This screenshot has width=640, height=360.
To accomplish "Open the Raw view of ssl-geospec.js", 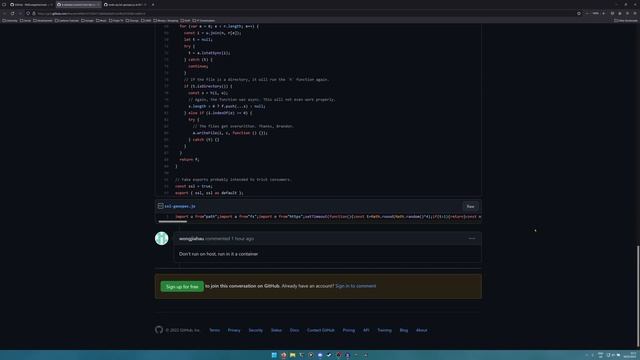I will click(x=470, y=207).
